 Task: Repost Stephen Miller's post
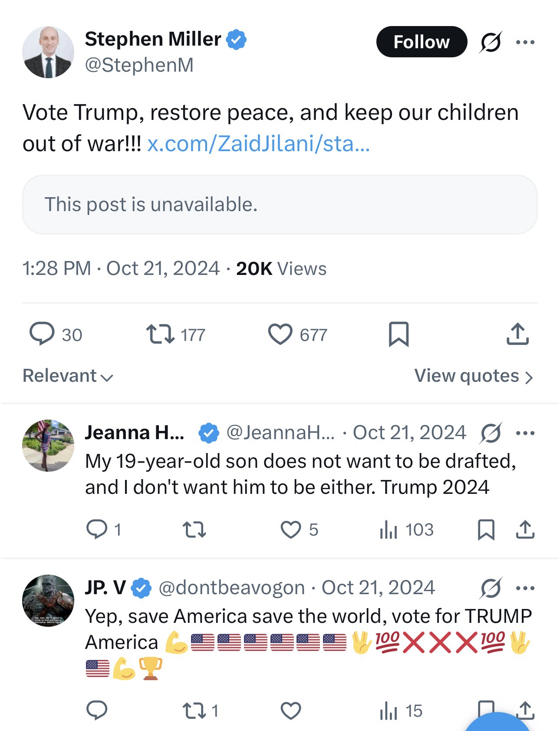160,334
